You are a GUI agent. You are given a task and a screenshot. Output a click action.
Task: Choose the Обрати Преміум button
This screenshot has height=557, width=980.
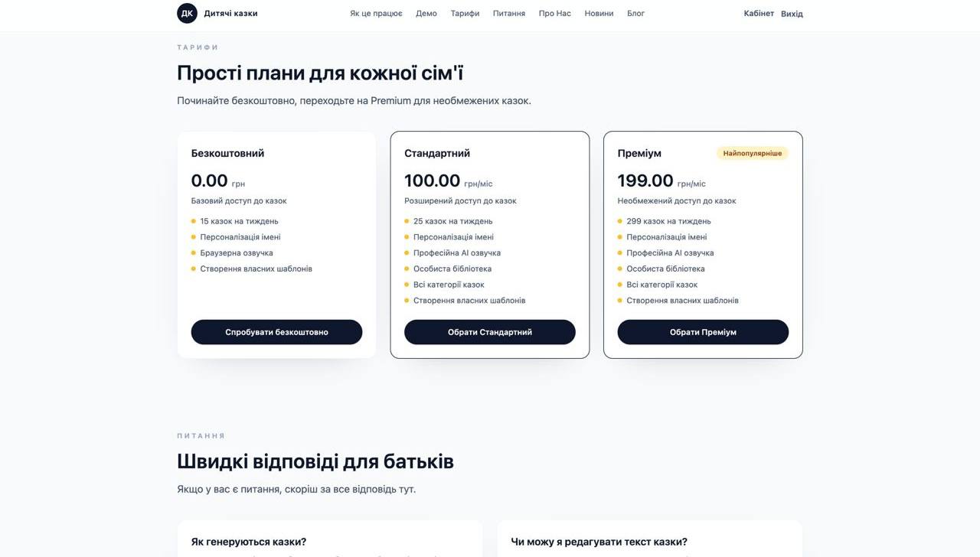click(x=703, y=332)
